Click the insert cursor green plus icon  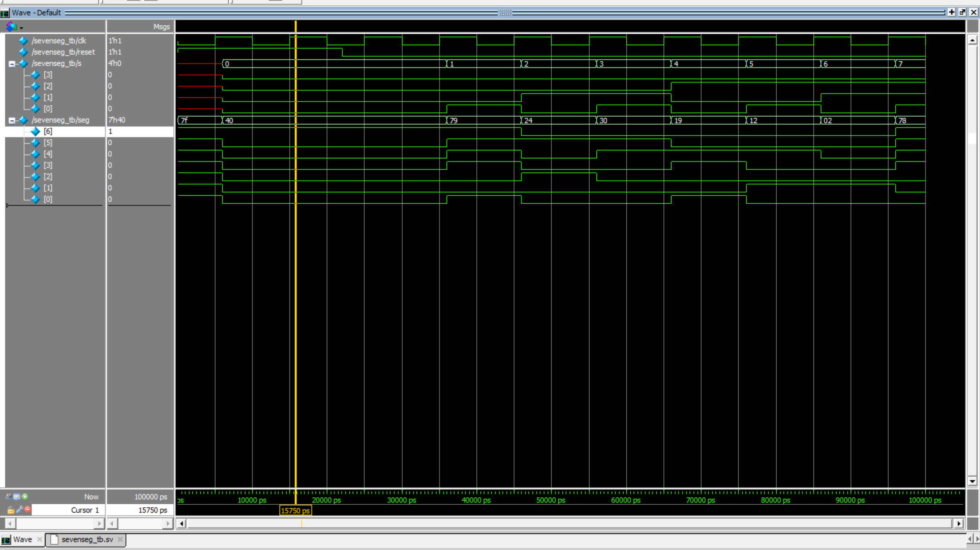(25, 497)
